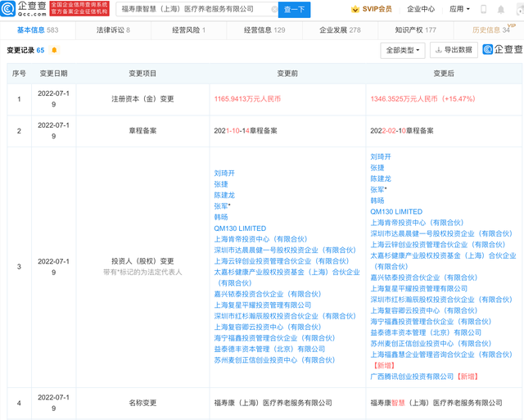Open the 全部类型 filter dropdown

point(404,50)
